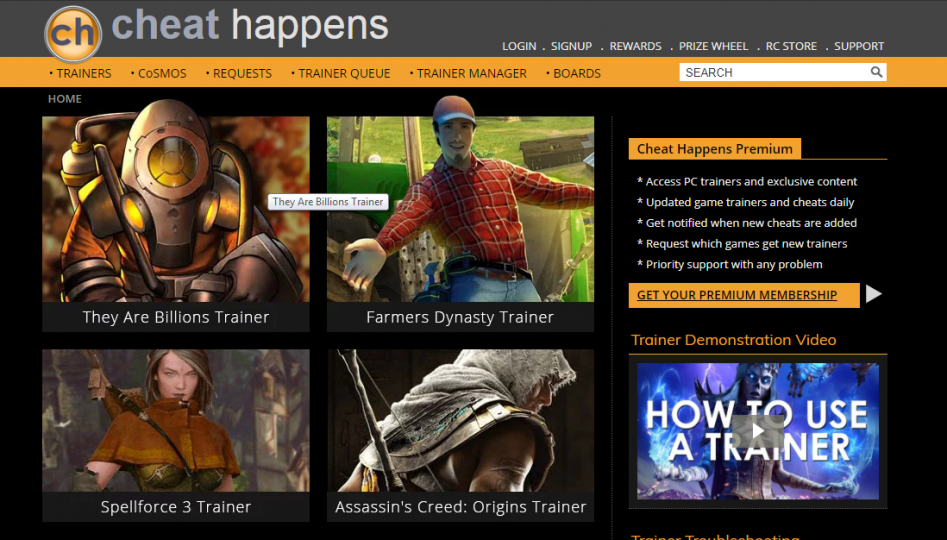Click the search magnifier icon
Screen dimensions: 947x540
[876, 72]
